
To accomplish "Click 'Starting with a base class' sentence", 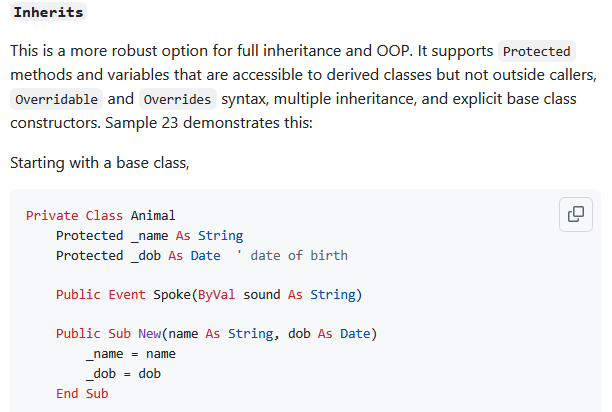I will tap(99, 161).
